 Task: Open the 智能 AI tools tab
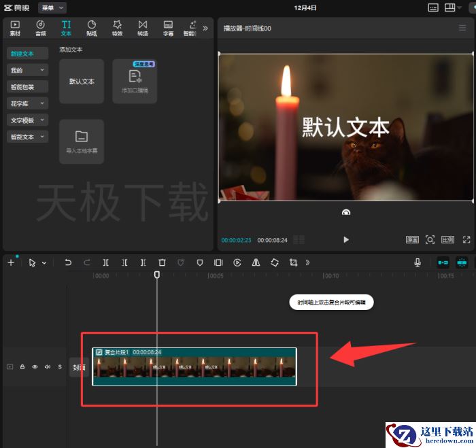[190, 29]
